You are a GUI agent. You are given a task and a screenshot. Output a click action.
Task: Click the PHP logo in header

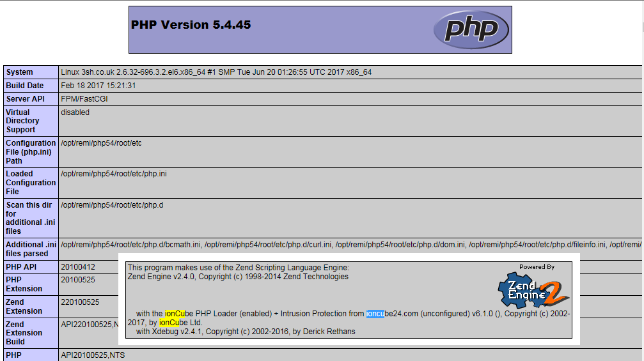[x=471, y=29]
